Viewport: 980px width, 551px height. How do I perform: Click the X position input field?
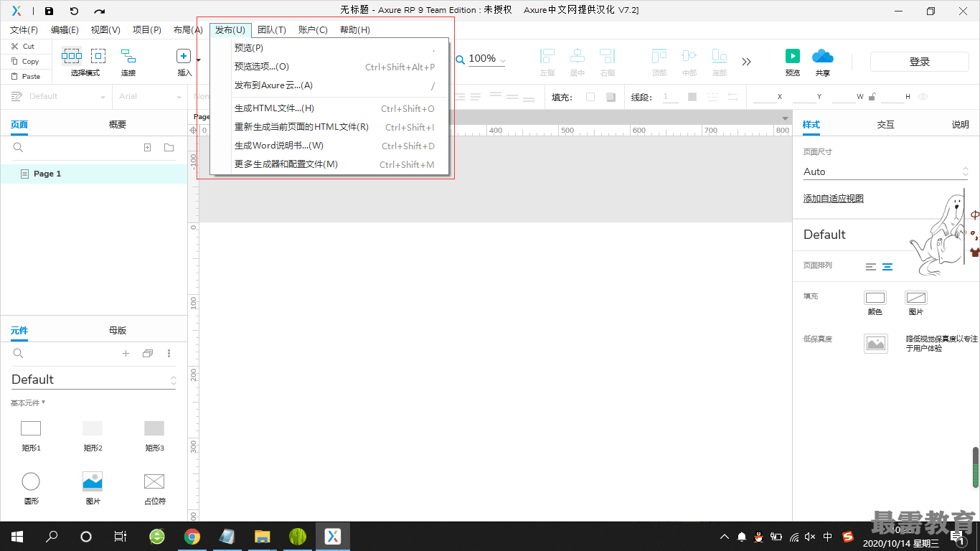(x=765, y=97)
